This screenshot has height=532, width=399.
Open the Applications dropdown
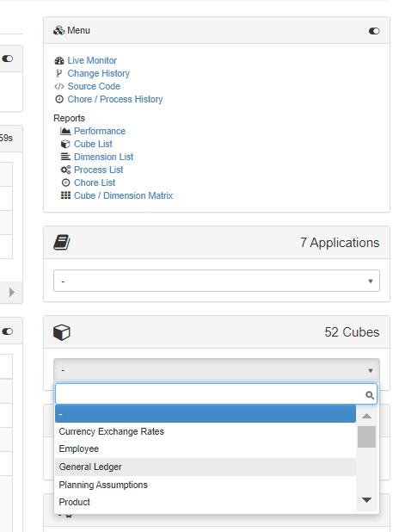coord(217,281)
